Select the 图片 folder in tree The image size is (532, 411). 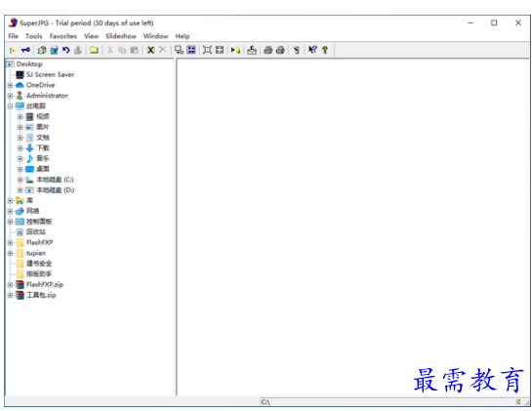[x=43, y=127]
